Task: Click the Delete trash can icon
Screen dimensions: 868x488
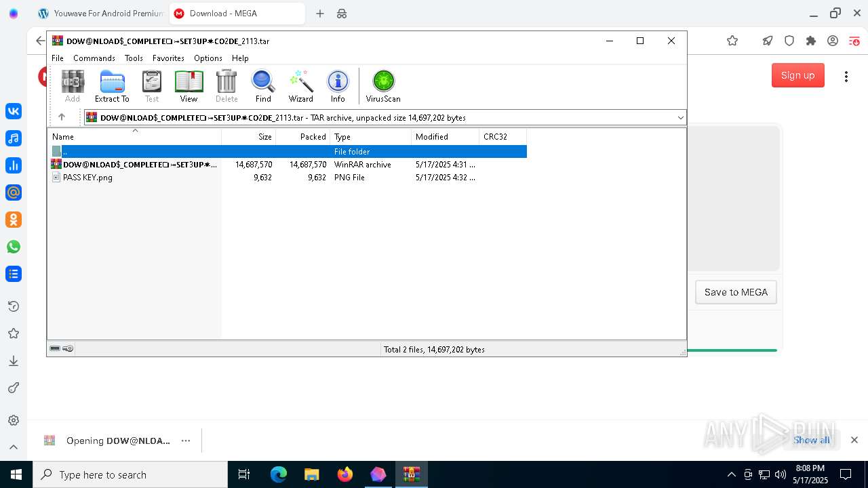Action: click(x=226, y=87)
